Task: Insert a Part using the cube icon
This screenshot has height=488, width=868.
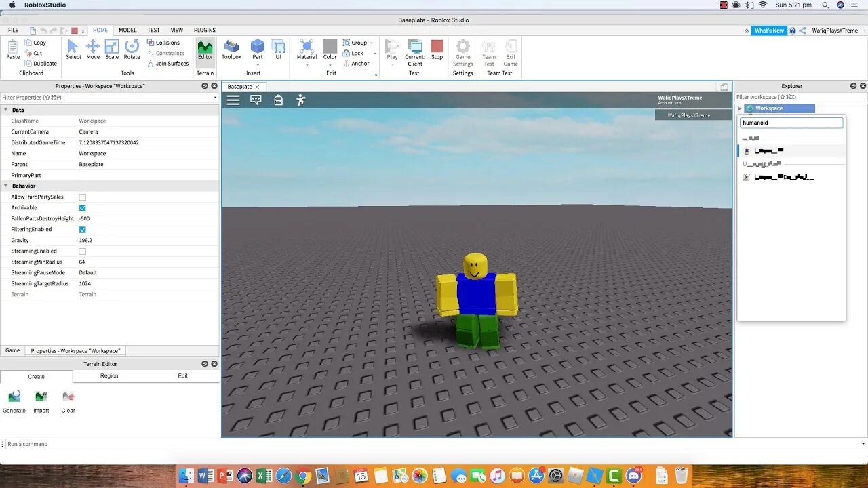Action: 258,45
